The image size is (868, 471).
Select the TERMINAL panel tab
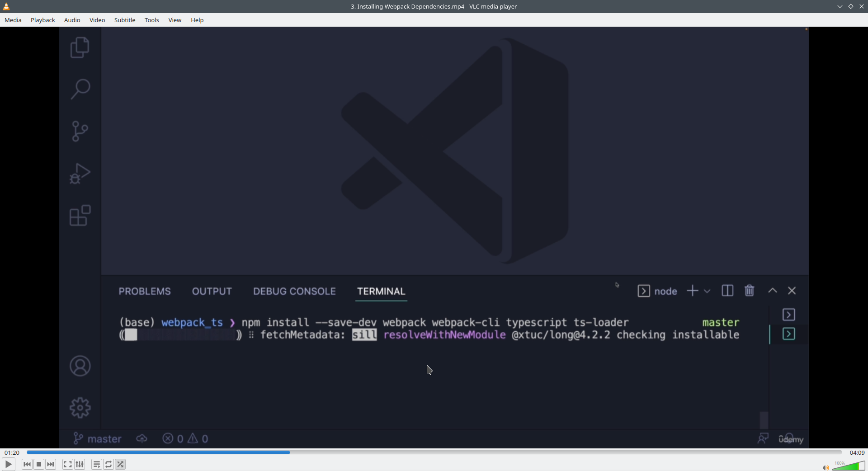point(381,292)
